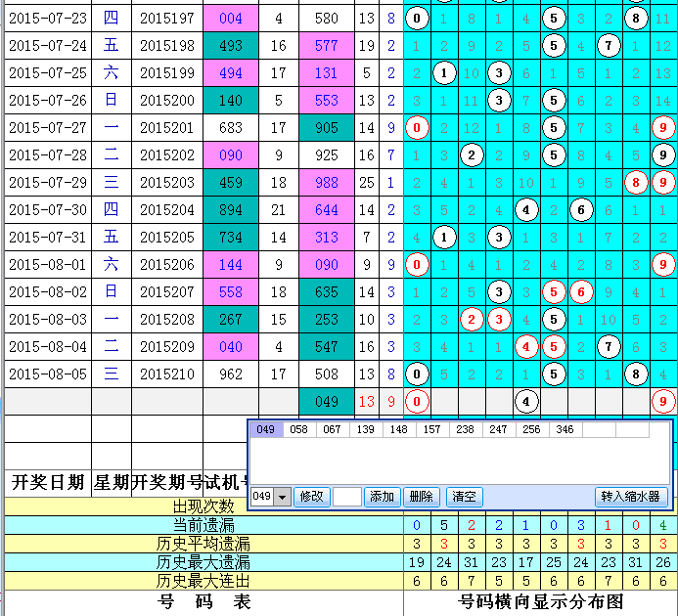Click the date cell 2015-07-23
678x616 pixels.
click(48, 19)
